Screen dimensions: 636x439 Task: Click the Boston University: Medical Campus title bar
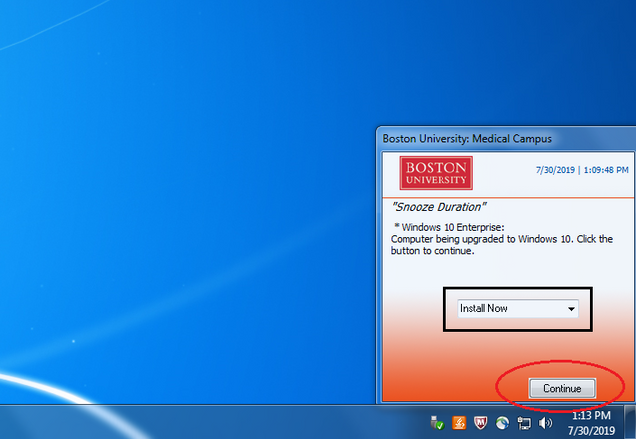(x=507, y=139)
